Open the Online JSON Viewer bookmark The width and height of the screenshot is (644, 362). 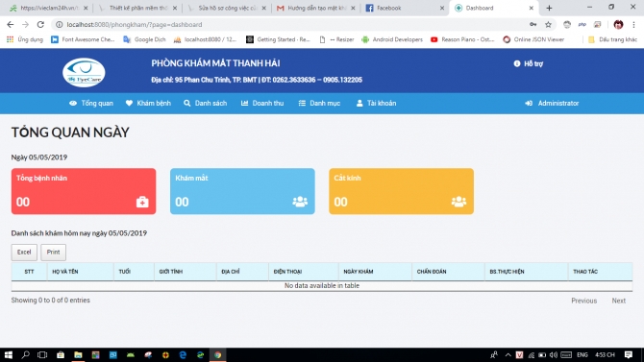pos(533,39)
